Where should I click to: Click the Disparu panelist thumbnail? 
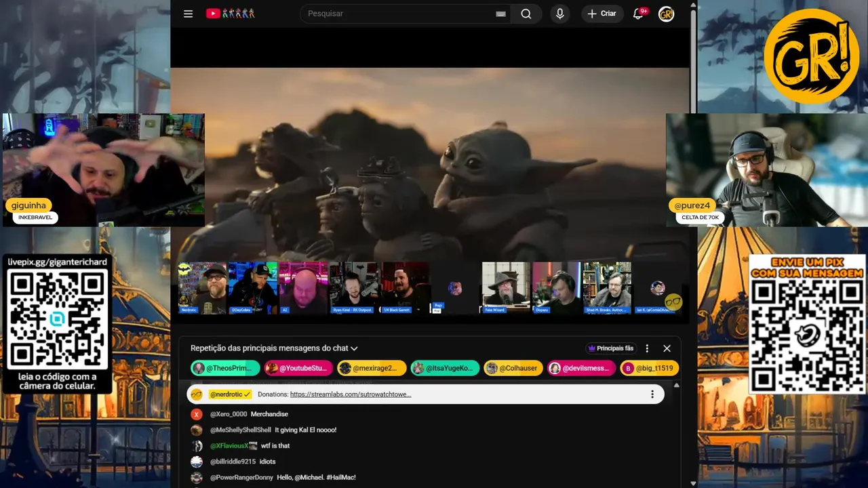pos(557,288)
